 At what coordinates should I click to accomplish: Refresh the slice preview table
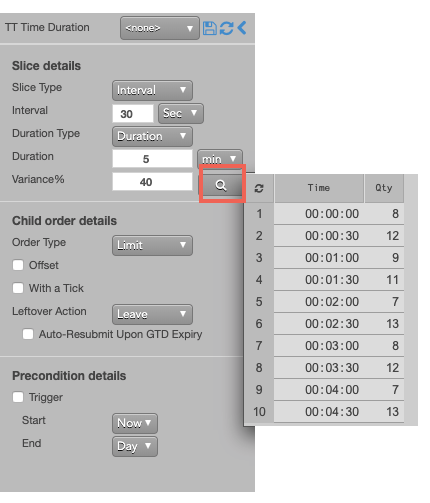pyautogui.click(x=259, y=188)
